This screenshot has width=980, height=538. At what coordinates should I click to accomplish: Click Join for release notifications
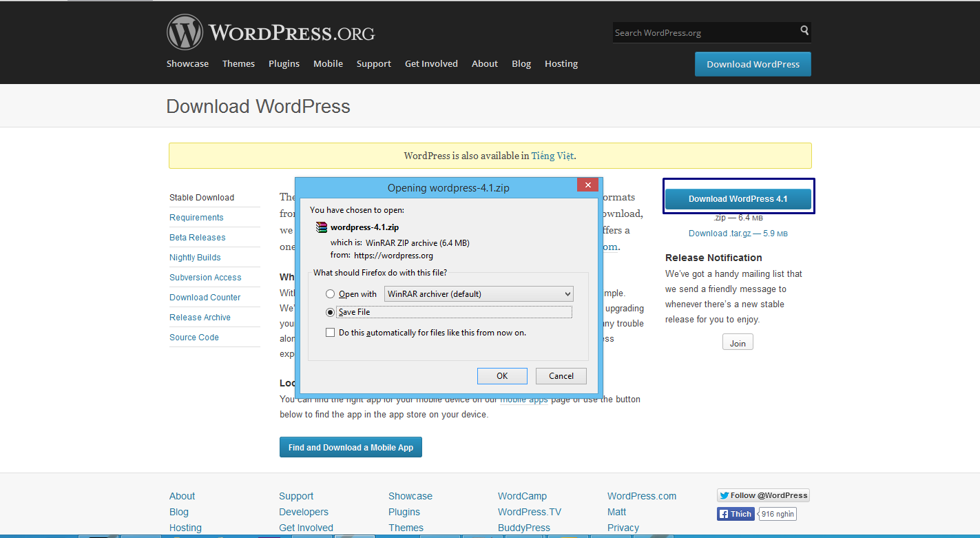point(738,343)
